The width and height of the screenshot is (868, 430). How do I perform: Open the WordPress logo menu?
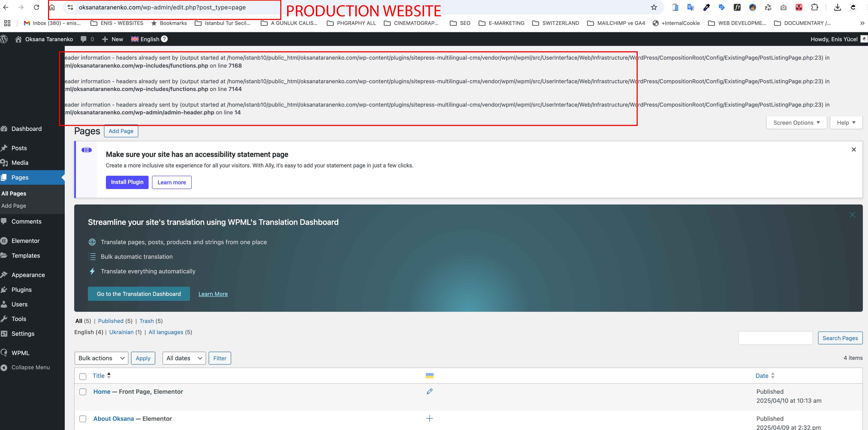4,39
